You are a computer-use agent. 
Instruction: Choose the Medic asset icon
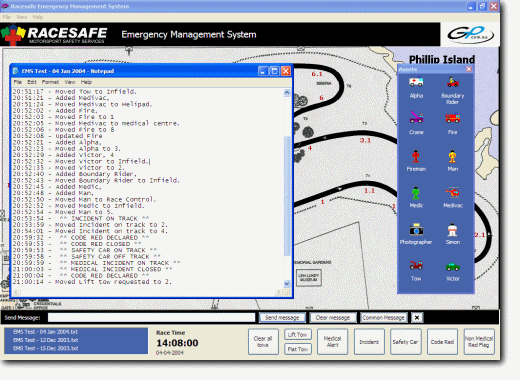click(x=416, y=192)
